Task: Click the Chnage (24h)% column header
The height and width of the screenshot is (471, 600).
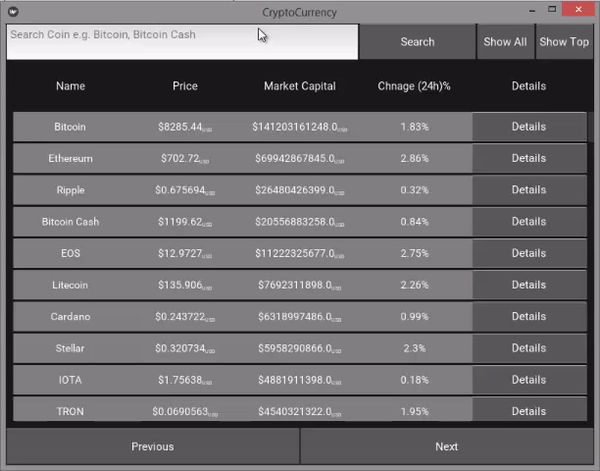Action: [414, 86]
